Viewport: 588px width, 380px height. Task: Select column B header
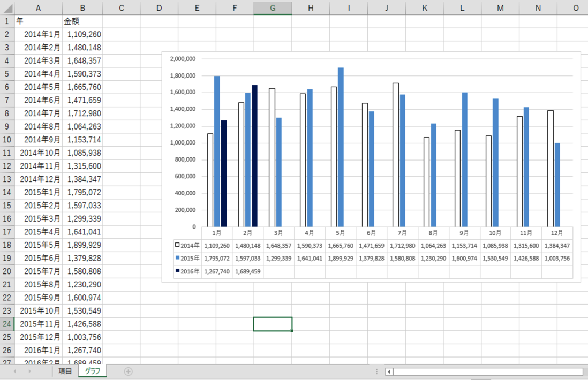[x=82, y=8]
